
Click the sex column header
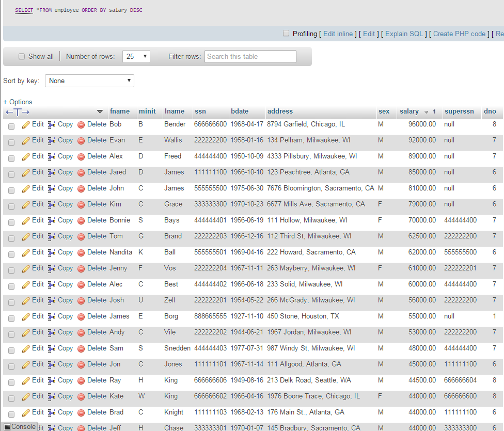tap(384, 111)
